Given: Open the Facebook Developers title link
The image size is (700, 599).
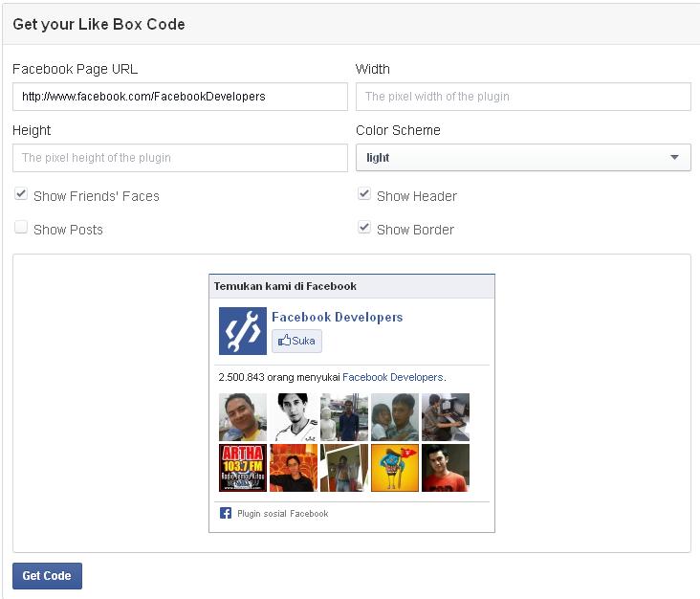Looking at the screenshot, I should pyautogui.click(x=337, y=317).
